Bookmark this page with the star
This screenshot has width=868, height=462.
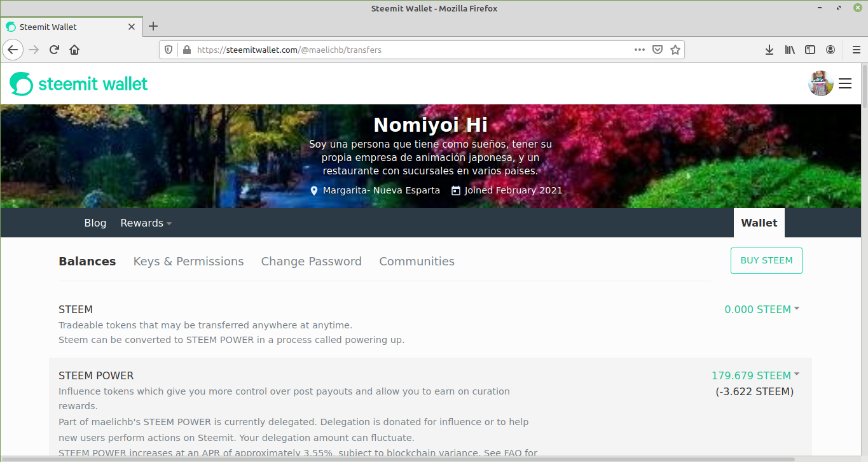[x=675, y=50]
